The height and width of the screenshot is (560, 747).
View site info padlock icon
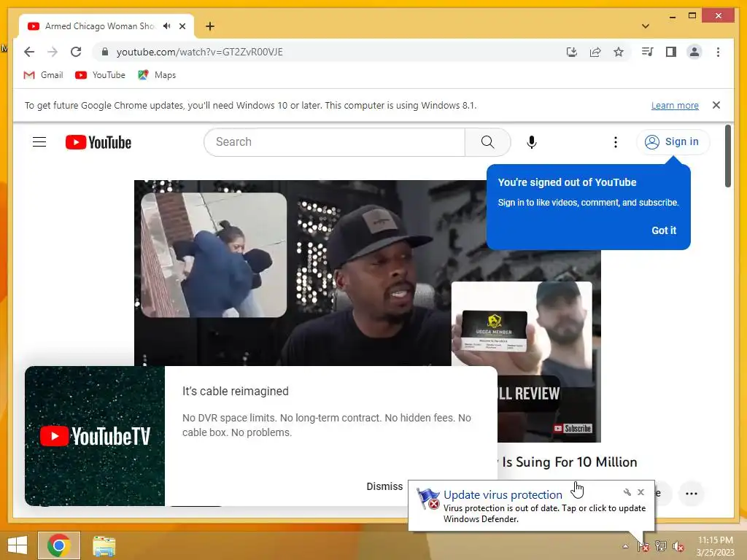click(105, 52)
